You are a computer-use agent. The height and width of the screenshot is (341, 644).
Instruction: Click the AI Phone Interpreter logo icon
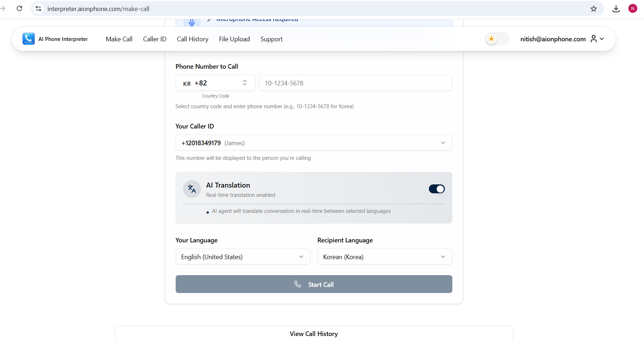[x=28, y=39]
